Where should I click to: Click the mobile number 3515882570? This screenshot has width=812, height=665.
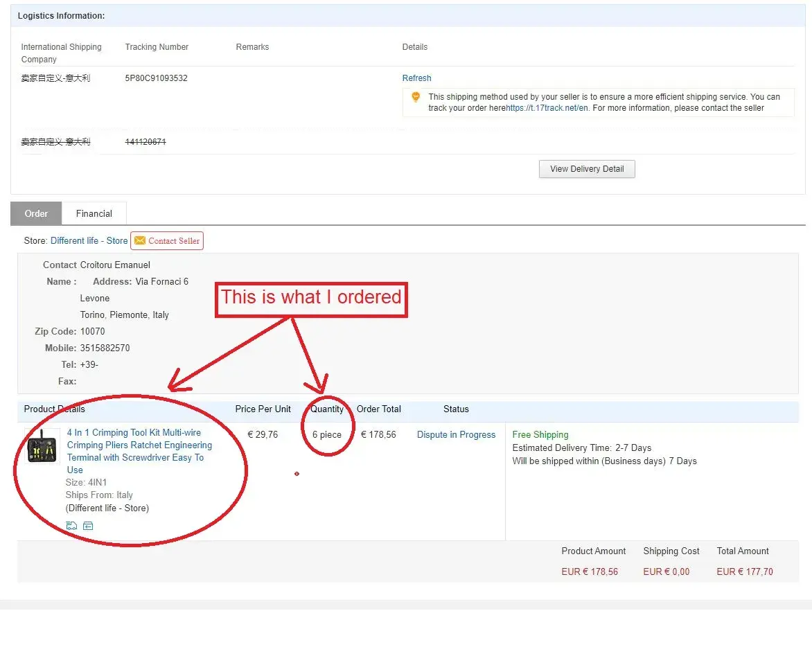(x=105, y=348)
